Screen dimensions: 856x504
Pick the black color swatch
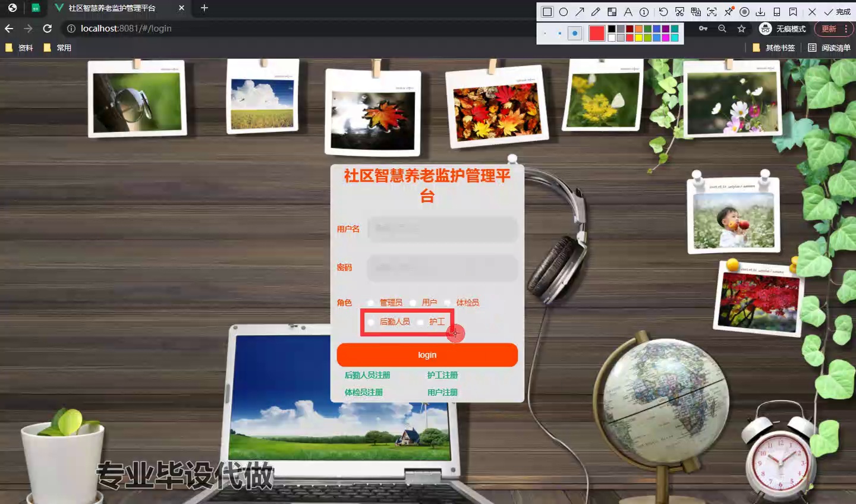pyautogui.click(x=612, y=29)
